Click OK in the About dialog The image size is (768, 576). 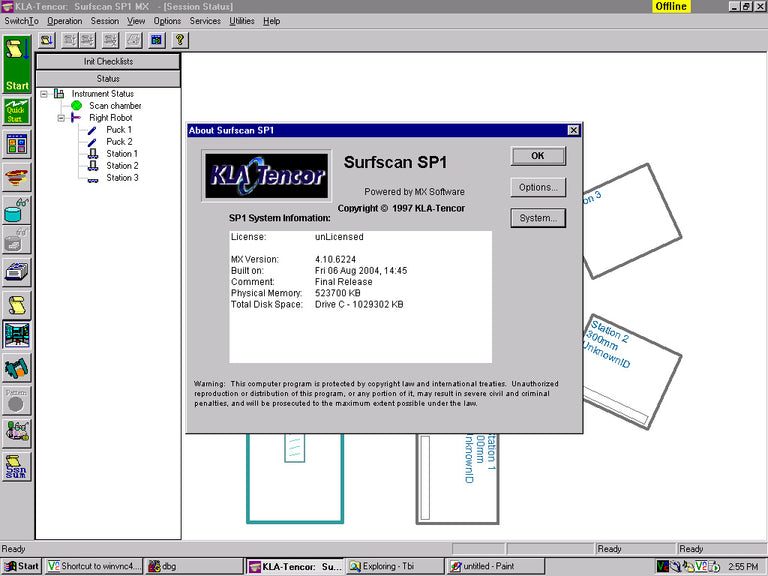tap(538, 156)
